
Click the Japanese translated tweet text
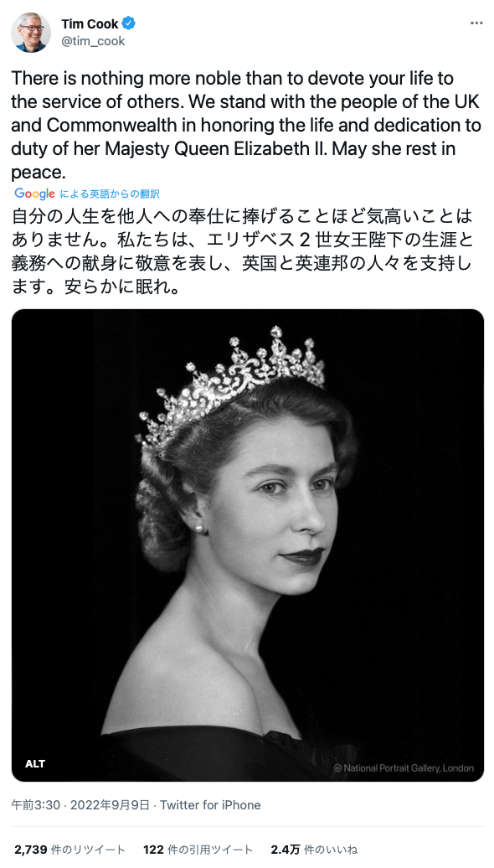[244, 251]
